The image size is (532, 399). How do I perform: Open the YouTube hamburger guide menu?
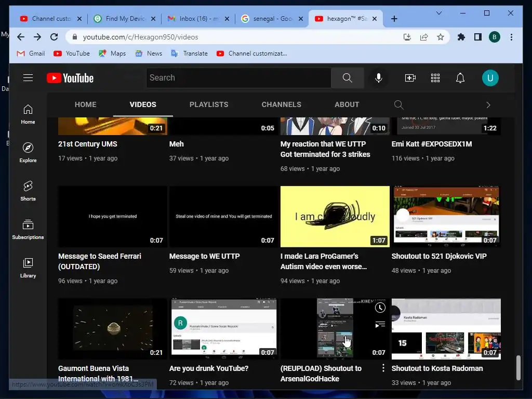(28, 78)
